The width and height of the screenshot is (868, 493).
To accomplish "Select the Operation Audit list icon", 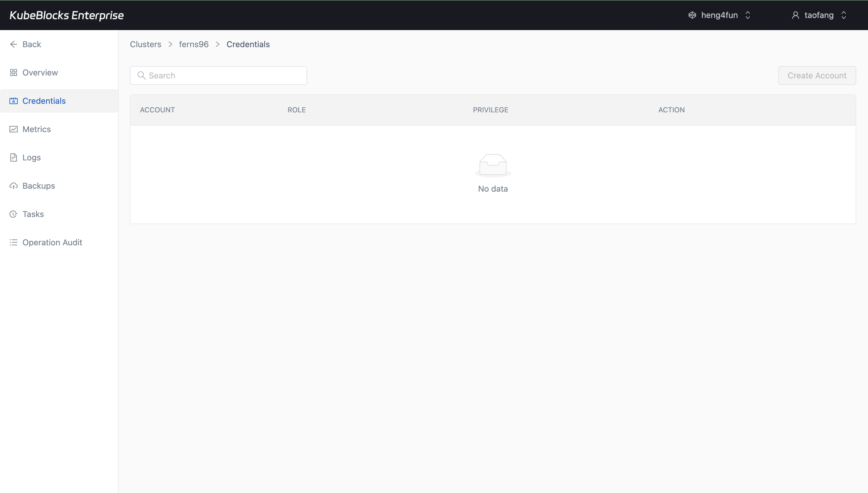I will point(14,242).
